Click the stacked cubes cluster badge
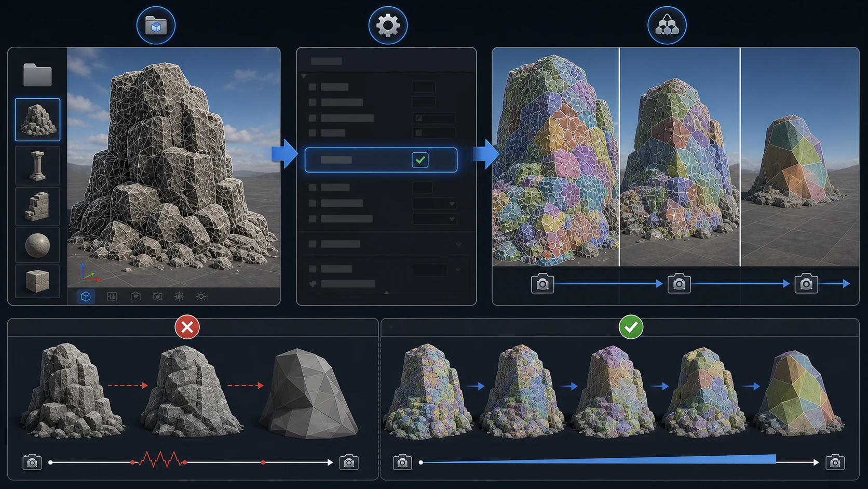 pyautogui.click(x=667, y=25)
